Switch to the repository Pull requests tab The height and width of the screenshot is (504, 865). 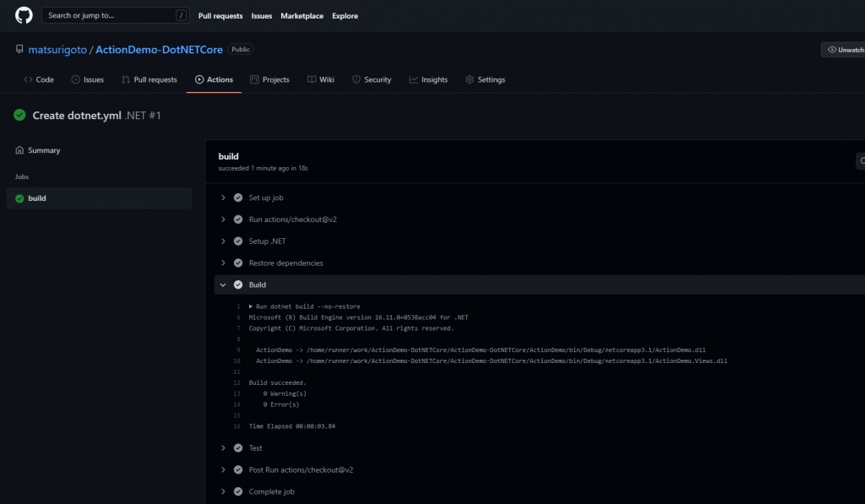[150, 79]
